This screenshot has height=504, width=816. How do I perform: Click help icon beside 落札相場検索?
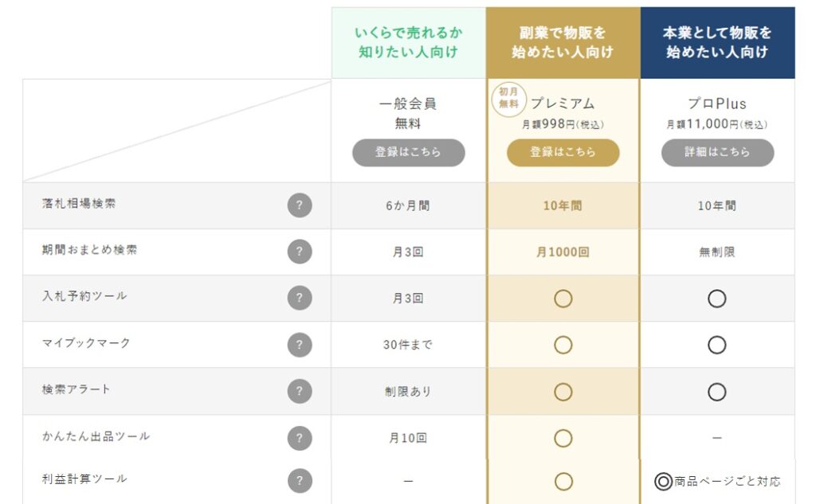pyautogui.click(x=300, y=205)
